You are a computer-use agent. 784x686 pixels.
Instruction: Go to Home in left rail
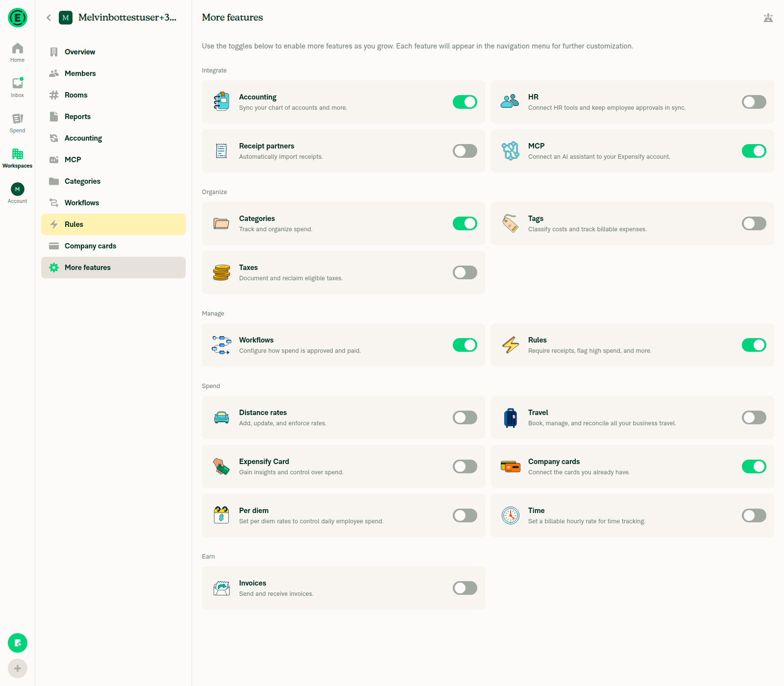point(17,52)
